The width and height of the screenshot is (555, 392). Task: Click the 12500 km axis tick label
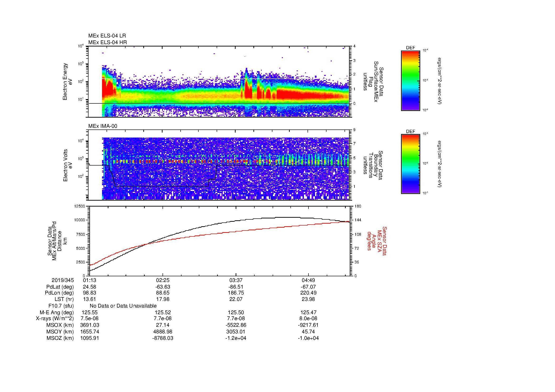80,206
